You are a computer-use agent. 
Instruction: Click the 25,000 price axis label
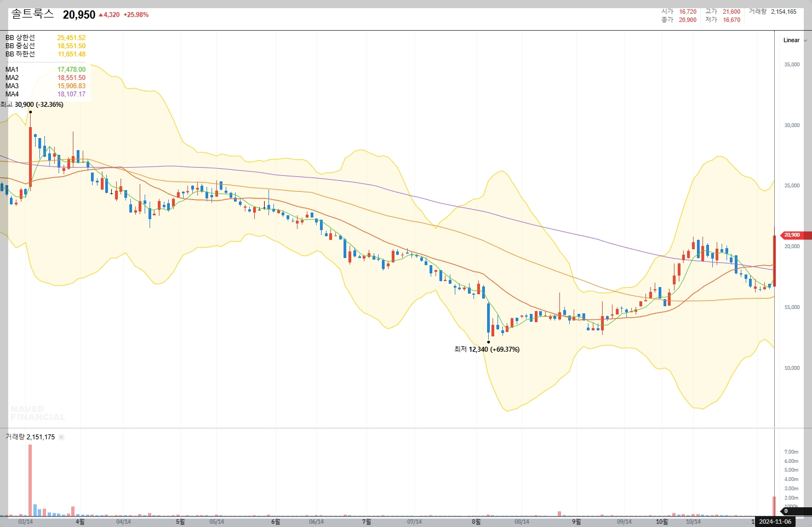792,186
